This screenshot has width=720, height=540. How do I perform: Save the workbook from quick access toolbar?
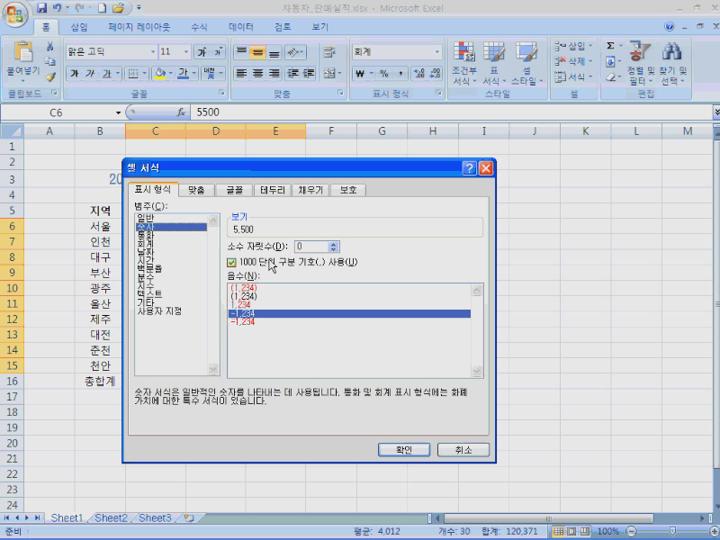42,8
